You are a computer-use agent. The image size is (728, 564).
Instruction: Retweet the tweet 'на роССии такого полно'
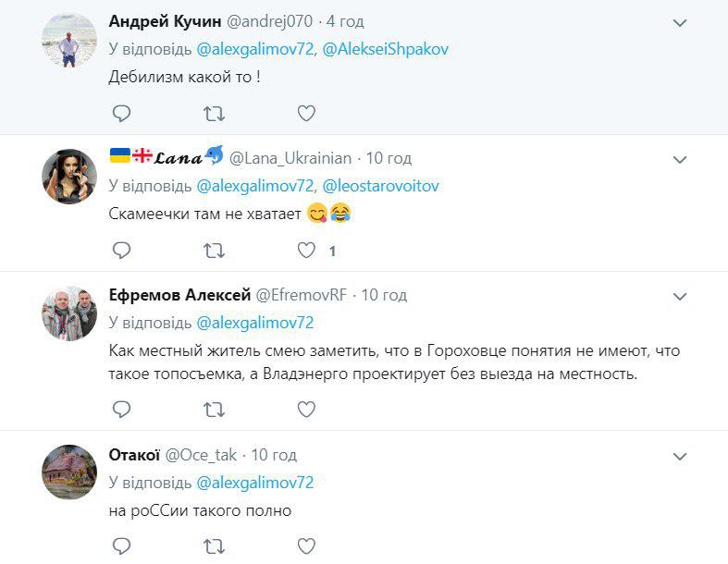(x=214, y=546)
